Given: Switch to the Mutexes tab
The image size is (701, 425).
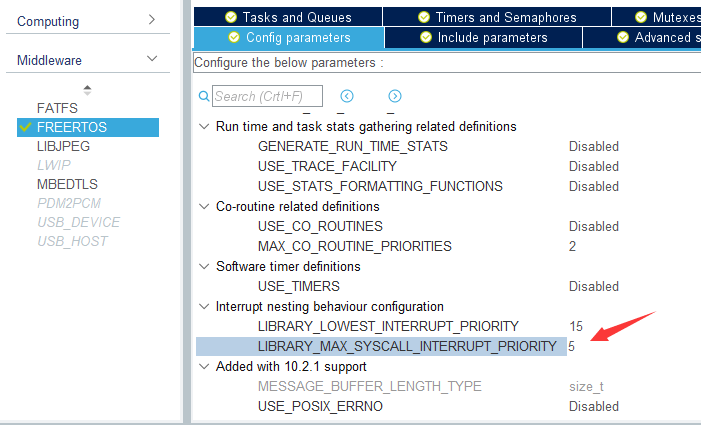Looking at the screenshot, I should 656,17.
